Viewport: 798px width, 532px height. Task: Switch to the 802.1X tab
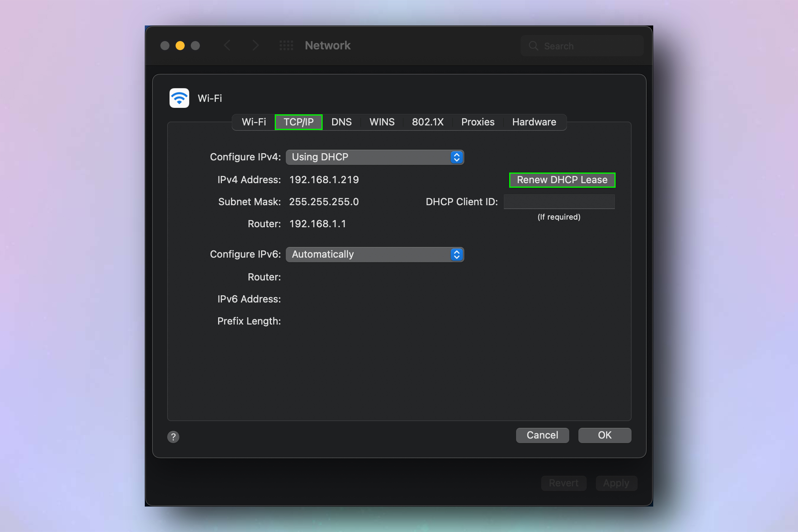click(427, 122)
